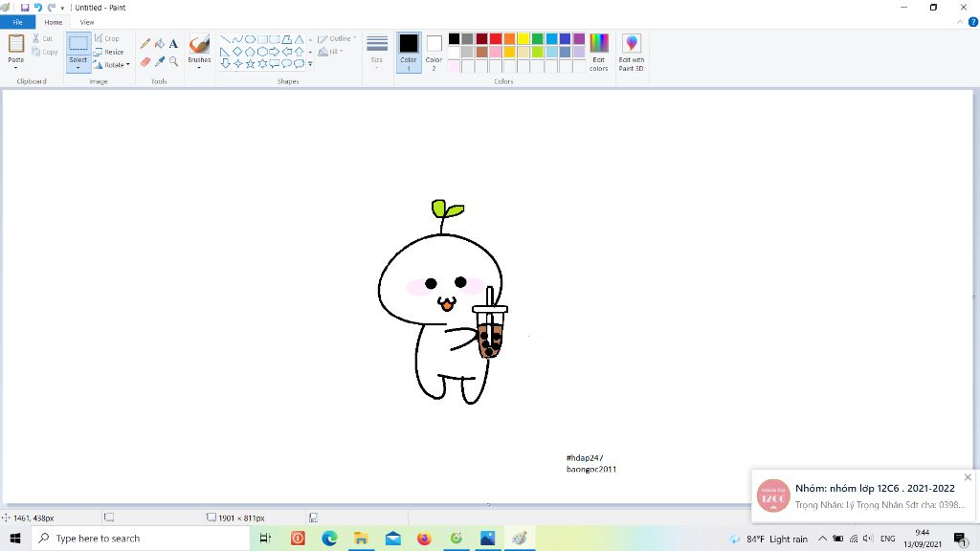Choose the Right arrow shape

275,52
